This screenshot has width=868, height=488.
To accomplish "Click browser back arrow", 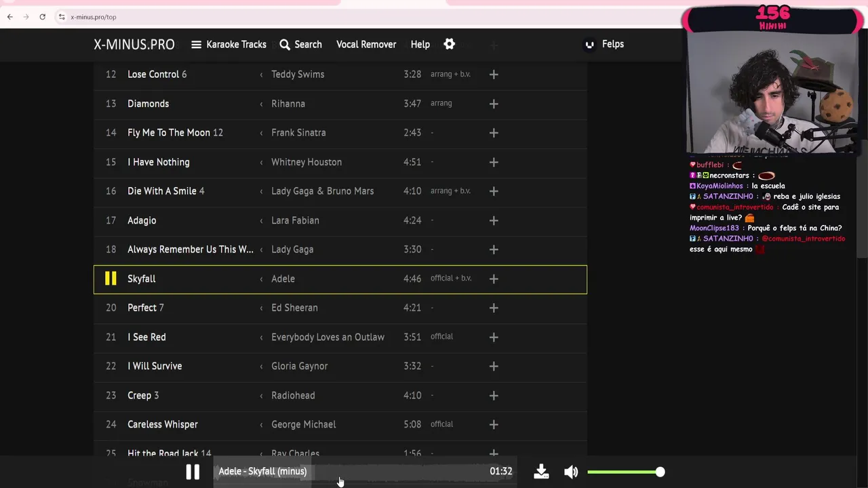I will coord(10,17).
